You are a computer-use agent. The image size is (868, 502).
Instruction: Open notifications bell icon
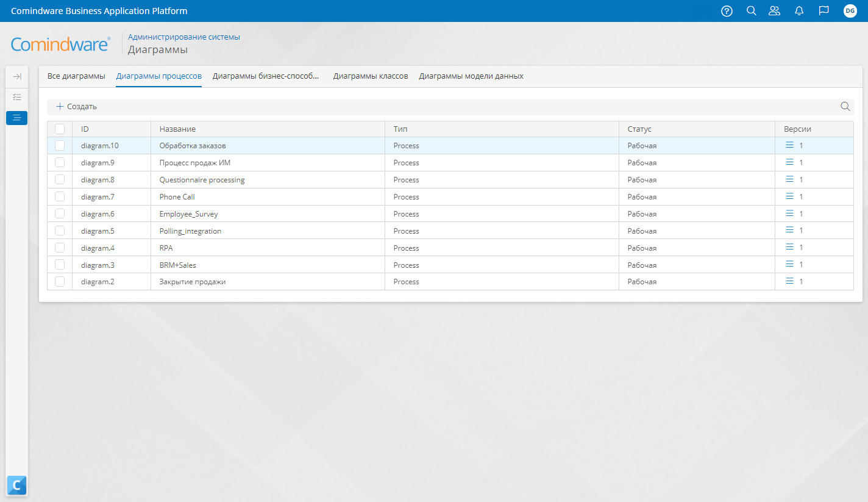[x=799, y=11]
